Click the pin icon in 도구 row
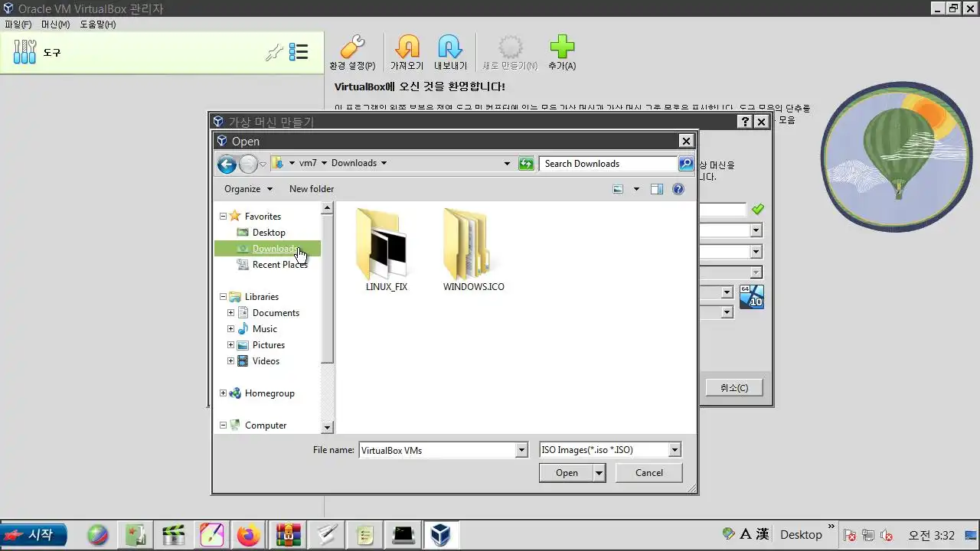Image resolution: width=980 pixels, height=551 pixels. 274,53
